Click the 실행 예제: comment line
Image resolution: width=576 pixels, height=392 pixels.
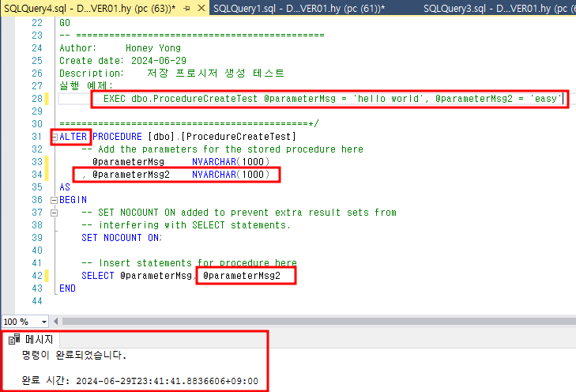click(86, 85)
